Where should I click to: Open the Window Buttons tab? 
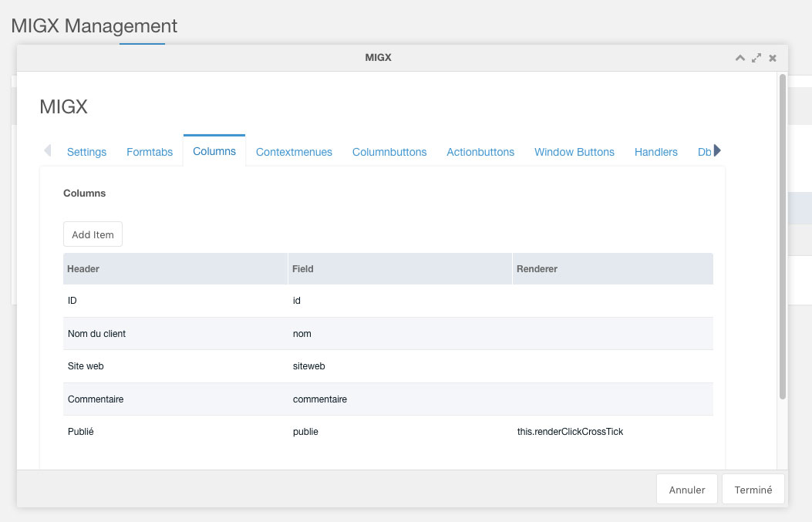574,152
